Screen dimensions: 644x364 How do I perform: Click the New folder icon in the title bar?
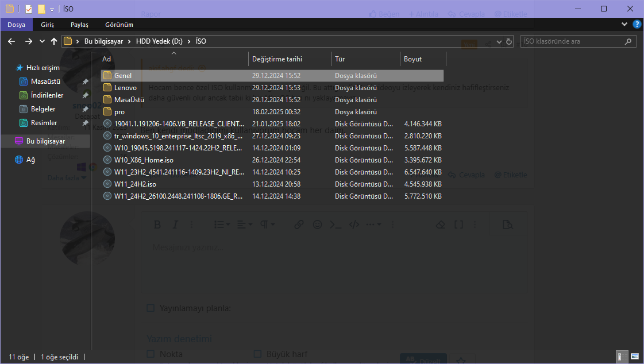pos(41,9)
